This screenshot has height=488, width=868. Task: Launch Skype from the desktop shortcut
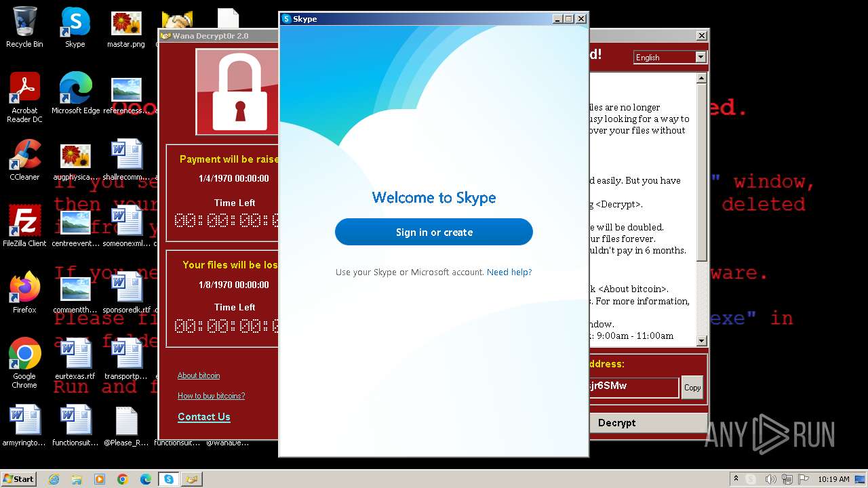coord(75,27)
